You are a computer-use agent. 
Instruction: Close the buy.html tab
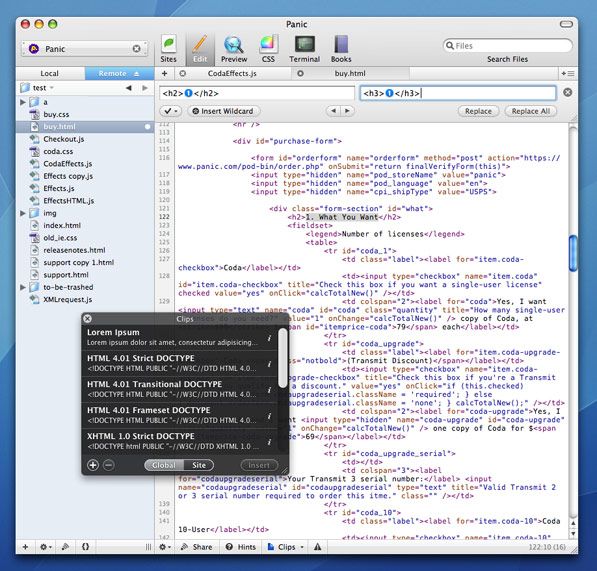[300, 73]
